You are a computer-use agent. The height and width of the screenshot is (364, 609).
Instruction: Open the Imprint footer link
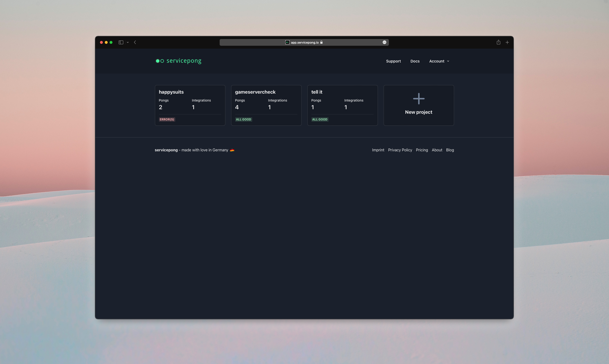click(x=378, y=150)
